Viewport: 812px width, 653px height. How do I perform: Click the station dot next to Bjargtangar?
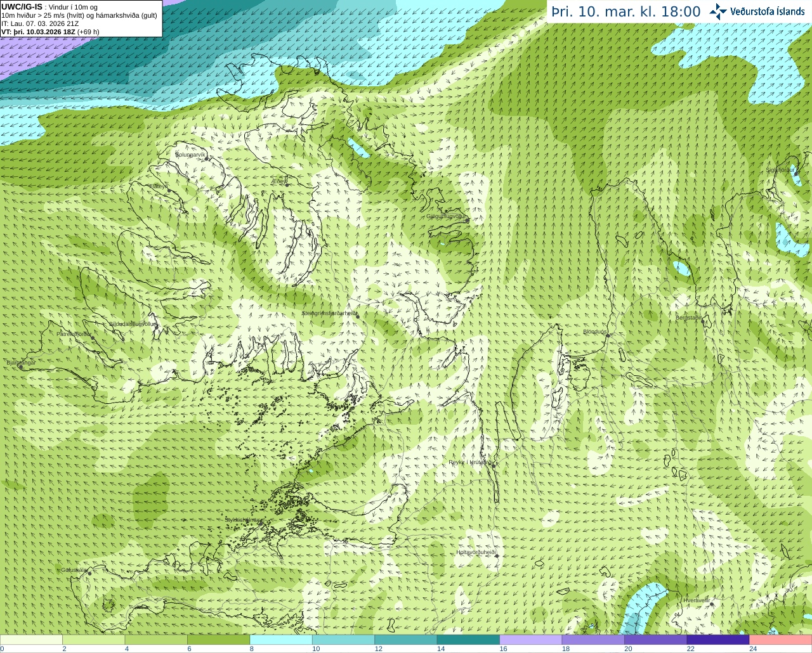pyautogui.click(x=21, y=367)
